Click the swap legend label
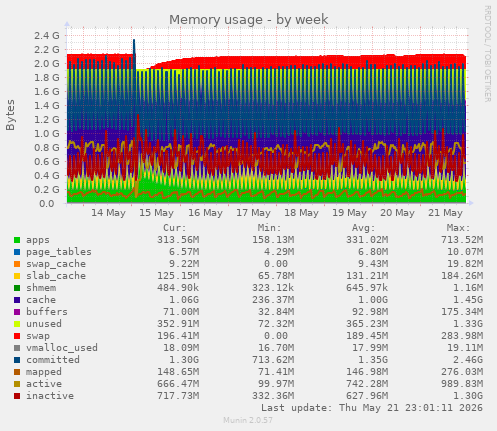Image resolution: width=497 pixels, height=431 pixels. click(x=38, y=336)
